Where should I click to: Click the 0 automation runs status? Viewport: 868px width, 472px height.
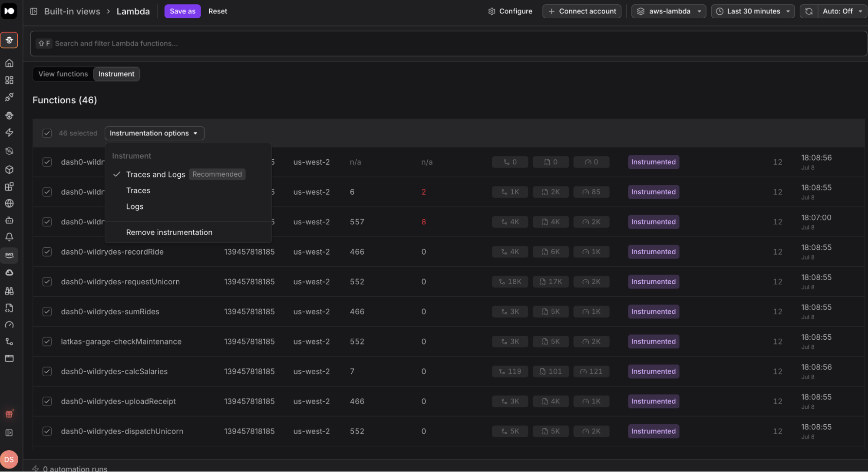click(70, 468)
